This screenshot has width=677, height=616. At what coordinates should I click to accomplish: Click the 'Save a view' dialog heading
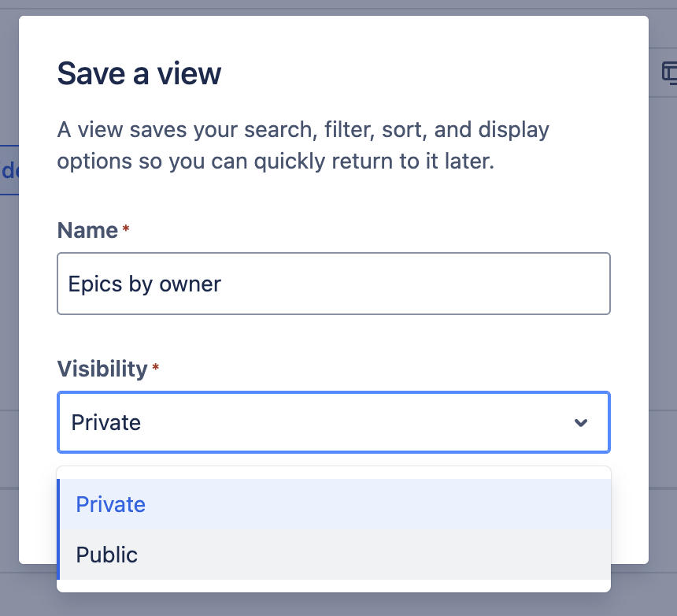coord(139,74)
